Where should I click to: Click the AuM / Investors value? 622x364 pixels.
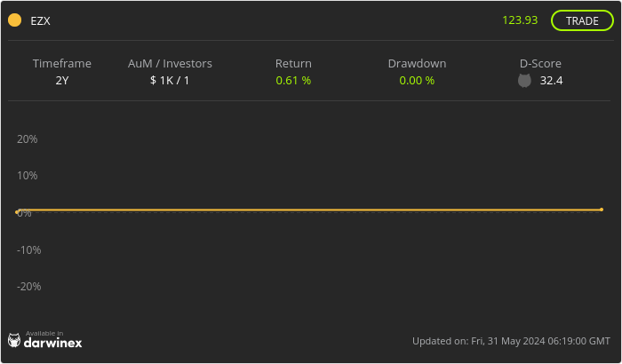(170, 81)
